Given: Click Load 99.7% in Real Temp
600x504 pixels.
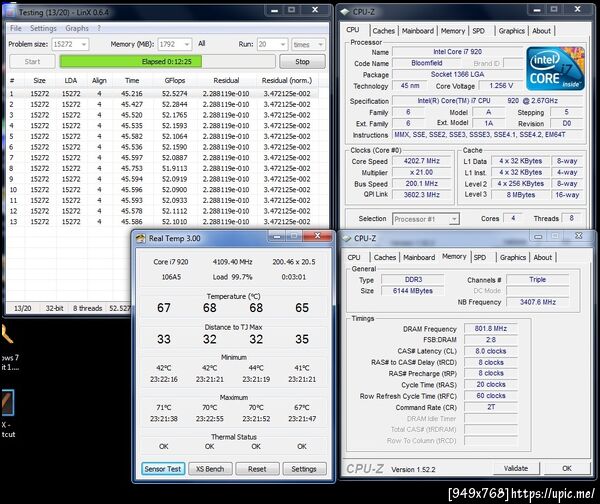Looking at the screenshot, I should click(x=232, y=277).
